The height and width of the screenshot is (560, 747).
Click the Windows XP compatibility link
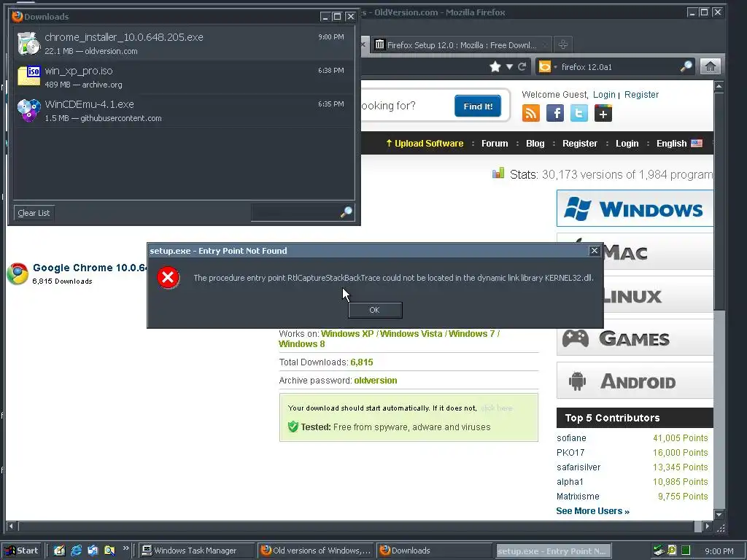347,334
